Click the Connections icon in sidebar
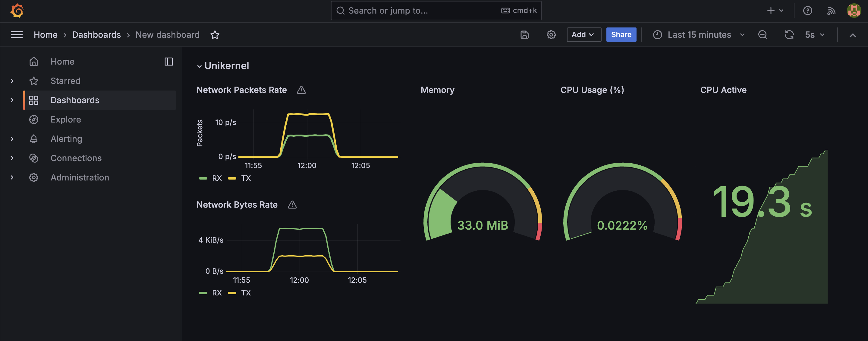This screenshot has height=341, width=868. pyautogui.click(x=34, y=158)
